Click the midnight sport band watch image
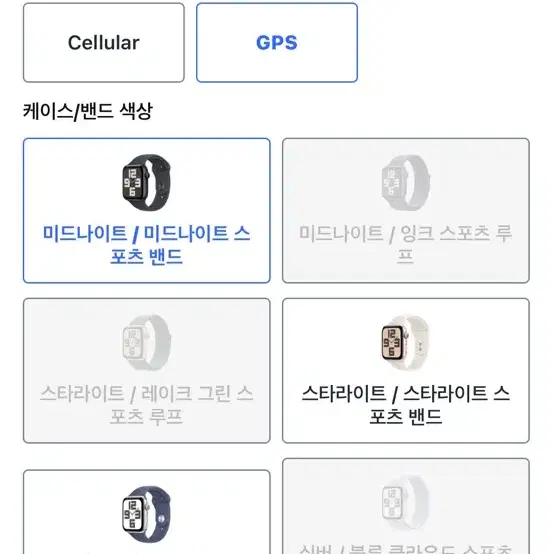 (x=146, y=182)
